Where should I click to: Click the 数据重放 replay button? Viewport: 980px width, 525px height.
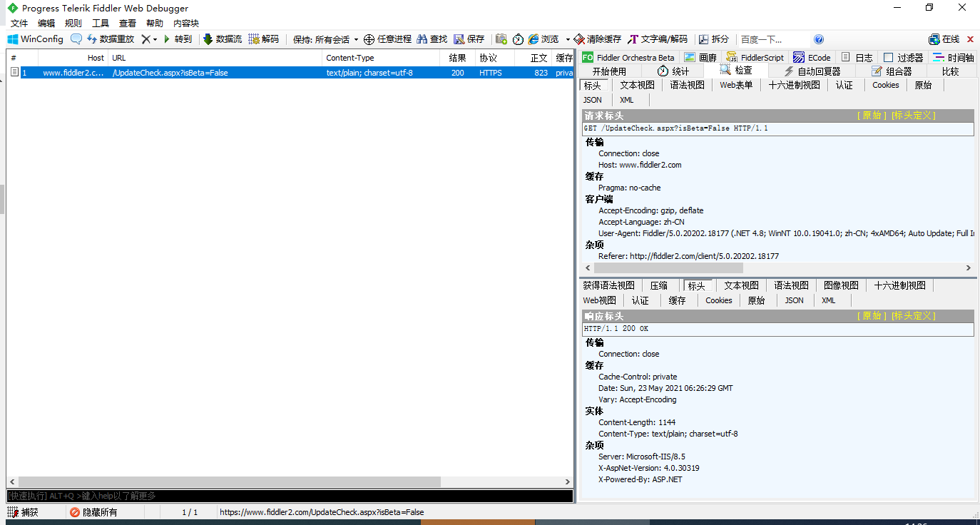[x=111, y=39]
